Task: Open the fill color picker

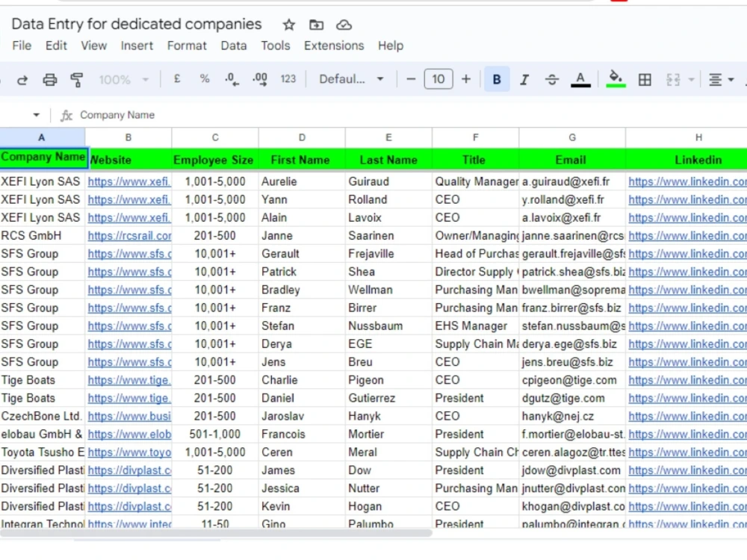Action: point(616,79)
